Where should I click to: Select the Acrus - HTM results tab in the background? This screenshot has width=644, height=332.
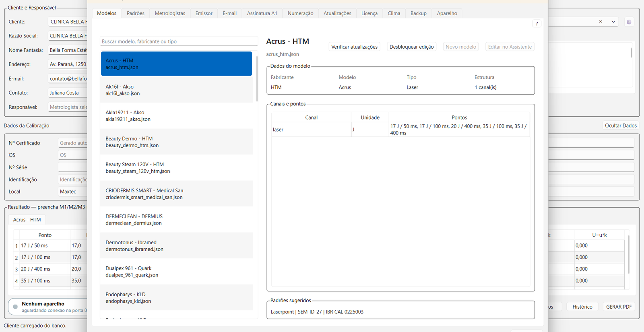click(27, 220)
